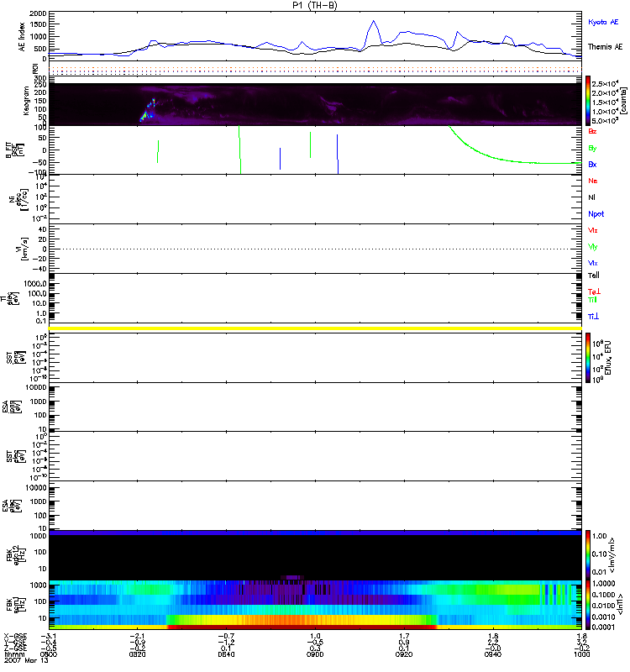
Task: Click the tallest Kyoto AE peak
Action: [x=374, y=21]
